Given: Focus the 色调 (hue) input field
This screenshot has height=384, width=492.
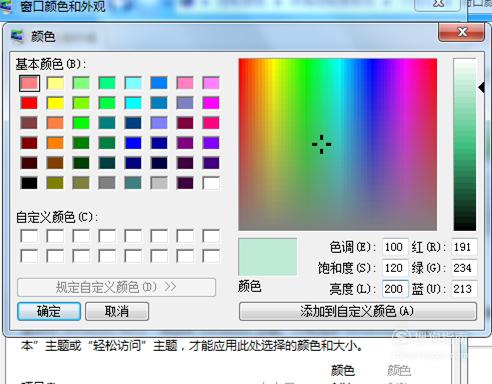Looking at the screenshot, I should coord(395,247).
